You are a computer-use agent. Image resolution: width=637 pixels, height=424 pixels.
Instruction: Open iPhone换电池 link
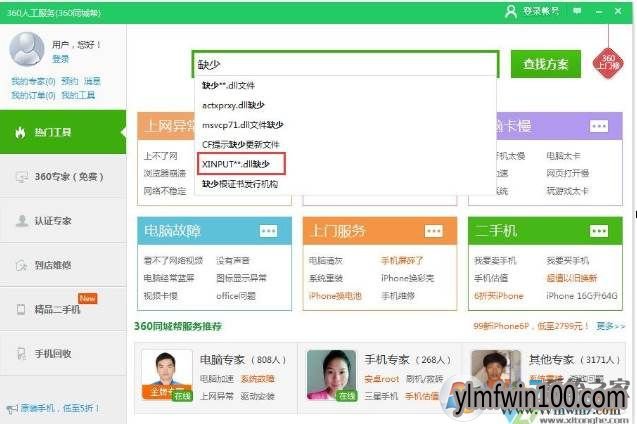coord(335,296)
